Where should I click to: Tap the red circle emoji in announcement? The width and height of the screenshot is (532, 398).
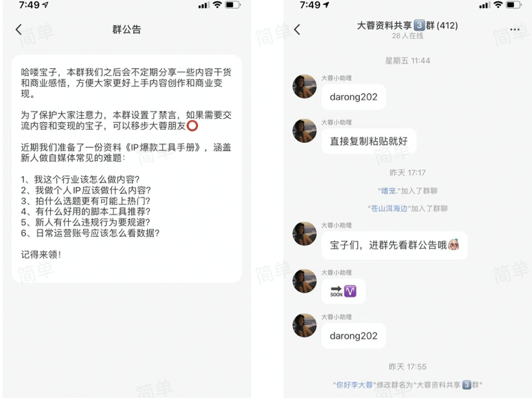(192, 125)
